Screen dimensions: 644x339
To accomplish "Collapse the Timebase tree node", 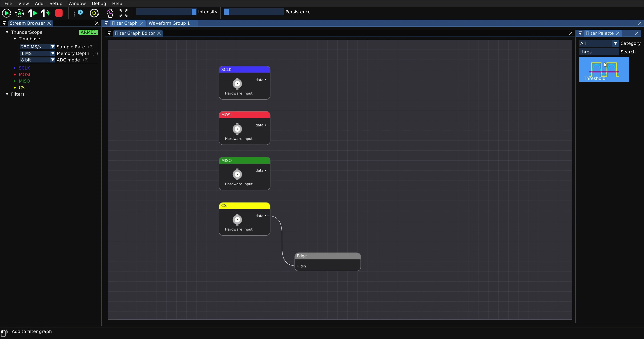I will tap(15, 39).
